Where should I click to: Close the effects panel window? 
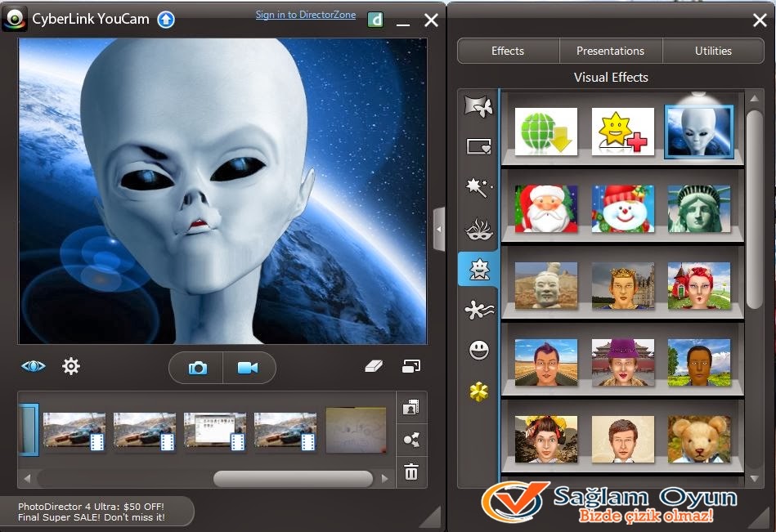click(x=760, y=20)
